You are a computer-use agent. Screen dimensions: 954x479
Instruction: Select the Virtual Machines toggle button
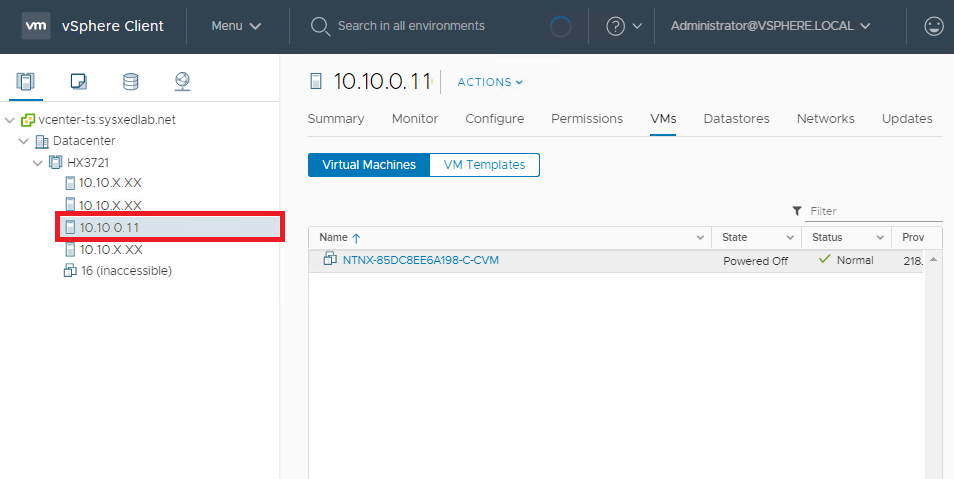click(369, 165)
